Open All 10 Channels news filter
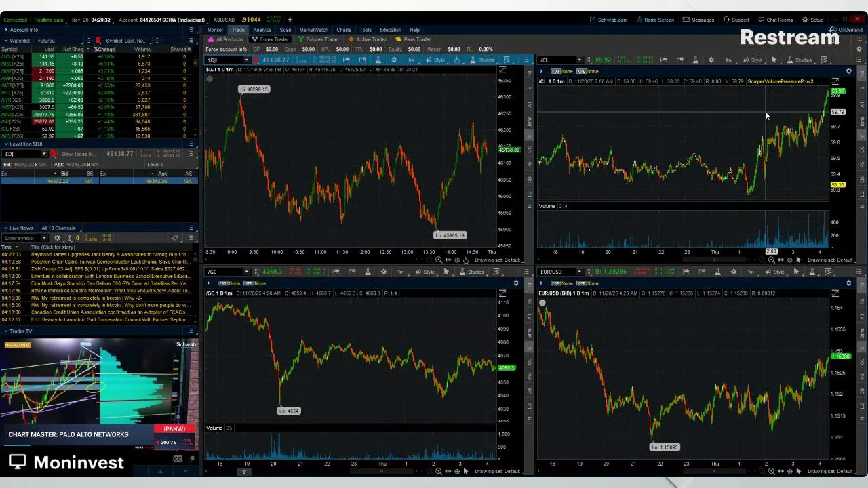The height and width of the screenshot is (488, 868). 58,228
